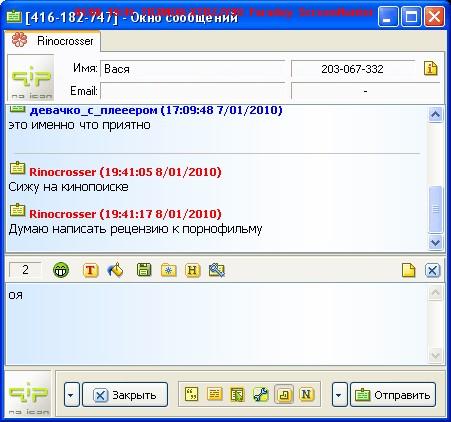Select the Rinocrosser chat tab

pos(53,41)
